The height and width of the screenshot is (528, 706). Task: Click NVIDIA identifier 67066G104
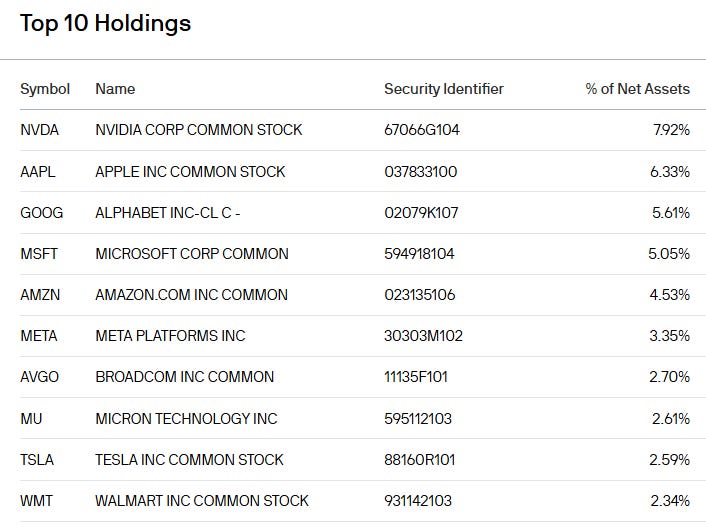(x=422, y=130)
